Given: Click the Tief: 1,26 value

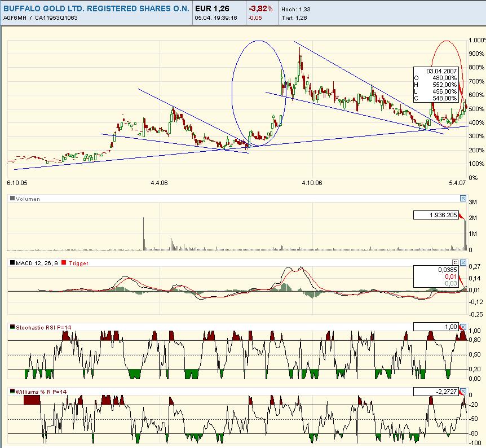Looking at the screenshot, I should (x=294, y=18).
